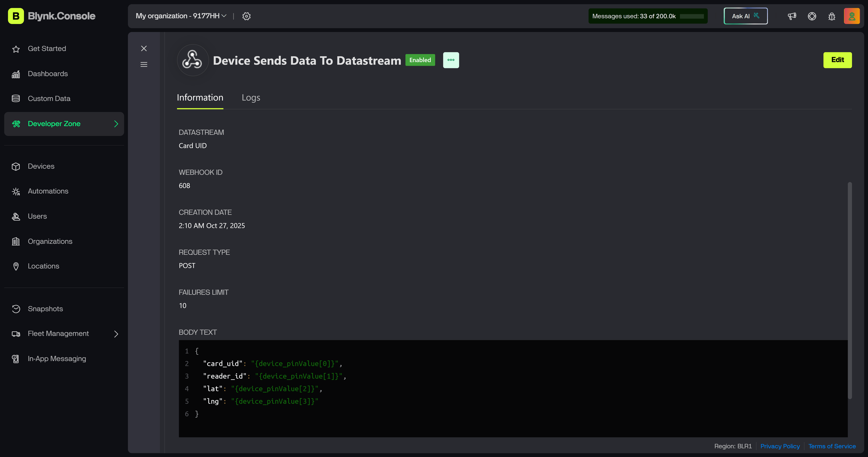Toggle the webhook Enabled status badge

pos(420,60)
